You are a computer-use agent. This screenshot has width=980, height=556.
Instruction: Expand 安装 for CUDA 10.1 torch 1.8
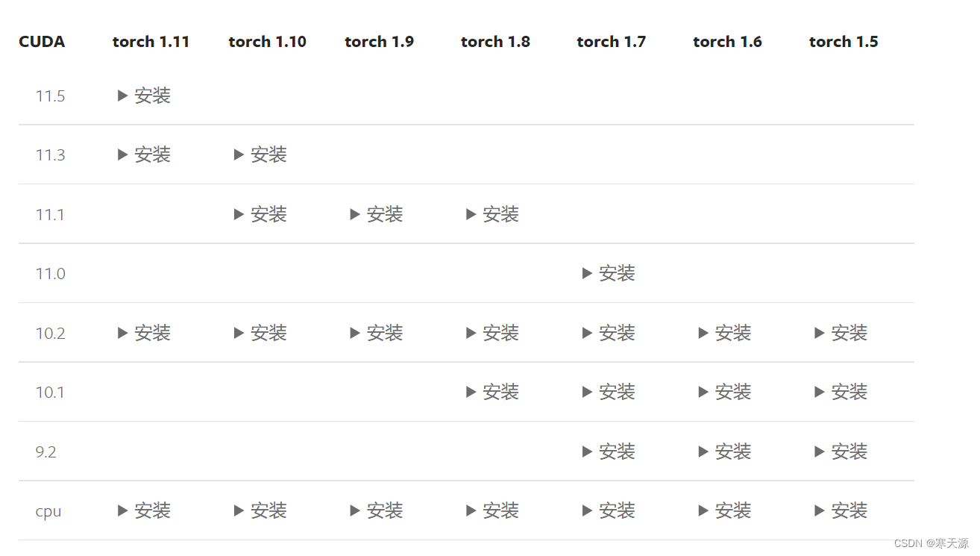(x=493, y=392)
